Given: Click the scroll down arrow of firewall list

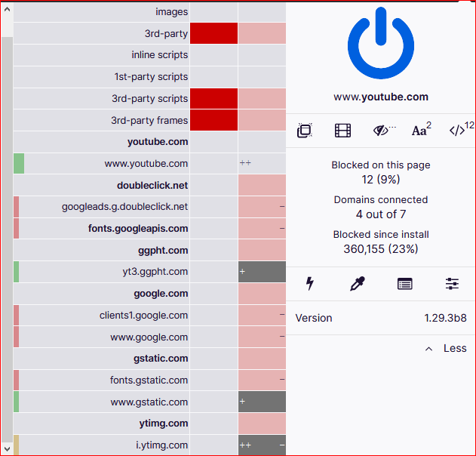Looking at the screenshot, I should [x=7, y=449].
